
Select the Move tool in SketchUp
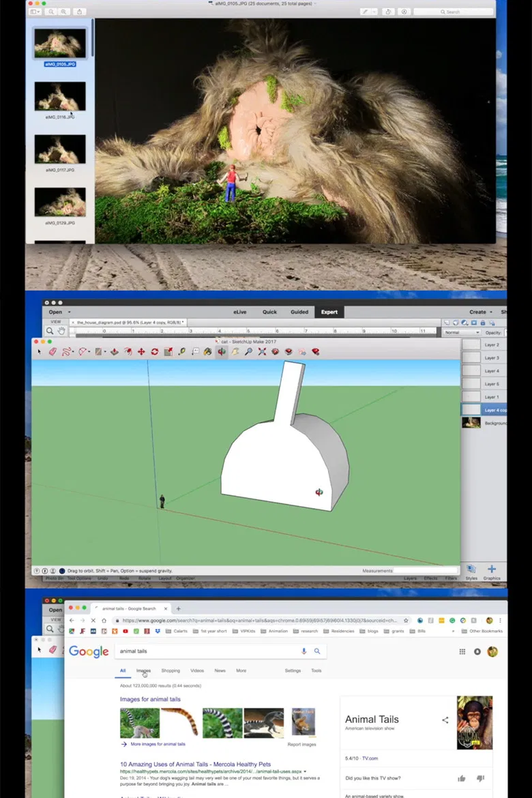coord(141,352)
